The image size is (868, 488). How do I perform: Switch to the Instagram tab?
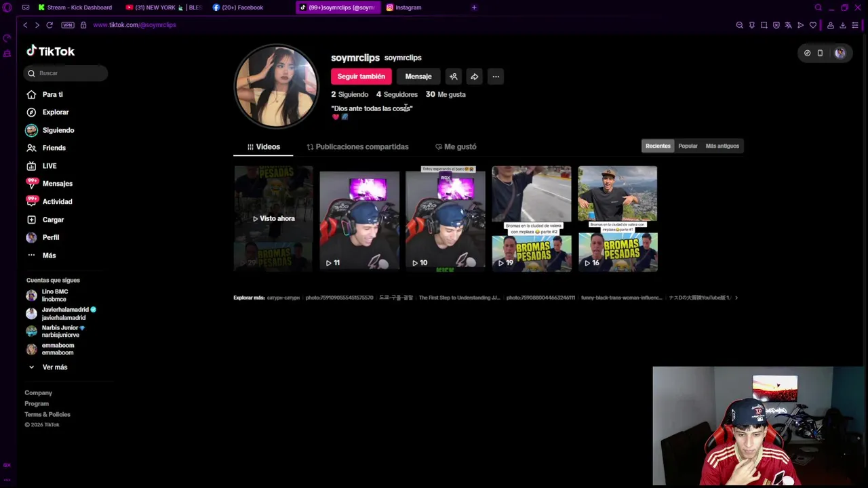[405, 7]
